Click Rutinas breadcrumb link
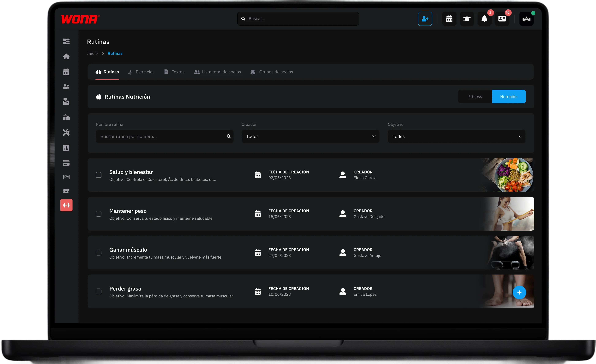The width and height of the screenshot is (596, 364). click(115, 53)
